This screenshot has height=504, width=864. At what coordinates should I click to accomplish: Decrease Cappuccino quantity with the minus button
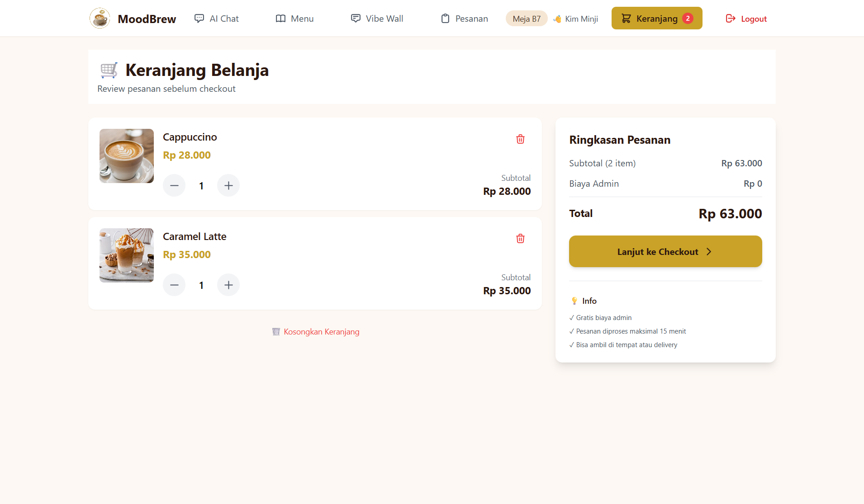point(174,185)
